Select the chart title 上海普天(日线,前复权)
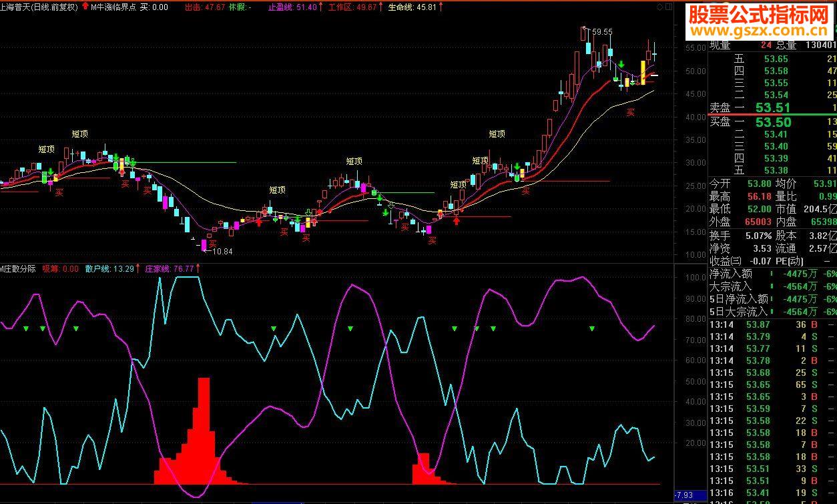This screenshot has width=837, height=504. point(39,7)
